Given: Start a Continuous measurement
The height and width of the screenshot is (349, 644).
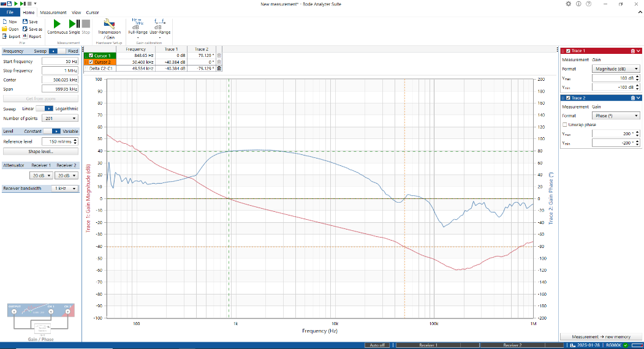Looking at the screenshot, I should pos(57,24).
